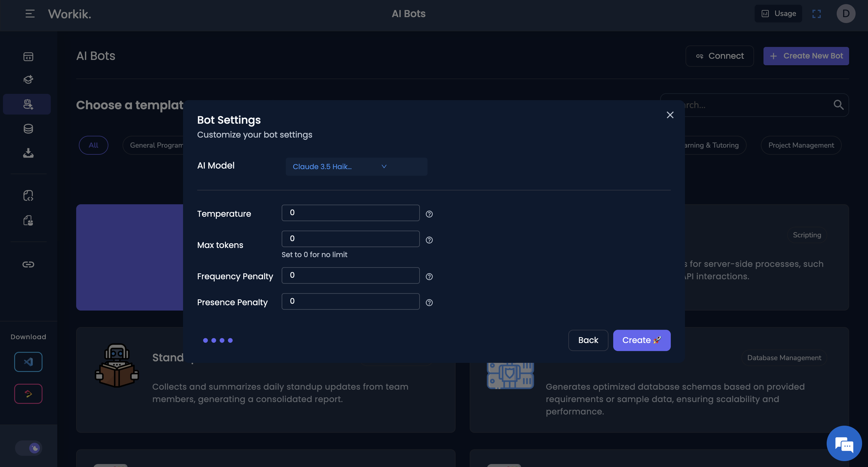This screenshot has width=868, height=467.
Task: Open the database sidebar icon
Action: tap(28, 129)
